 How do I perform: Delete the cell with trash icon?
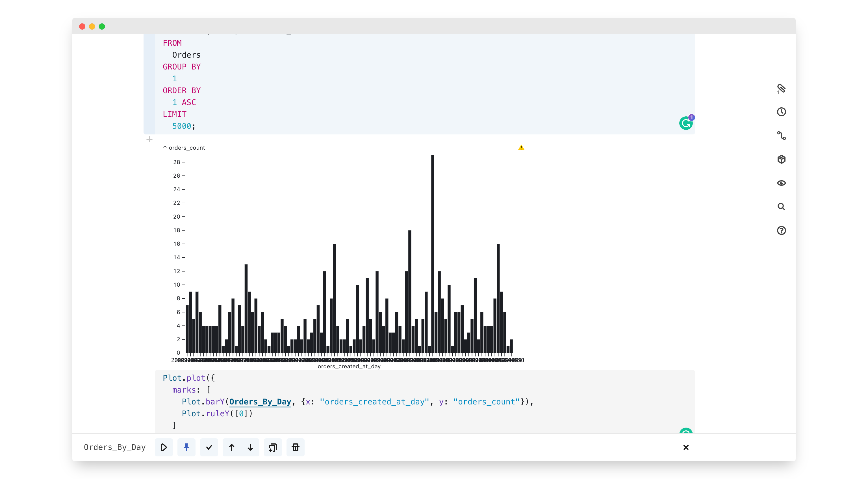click(296, 447)
